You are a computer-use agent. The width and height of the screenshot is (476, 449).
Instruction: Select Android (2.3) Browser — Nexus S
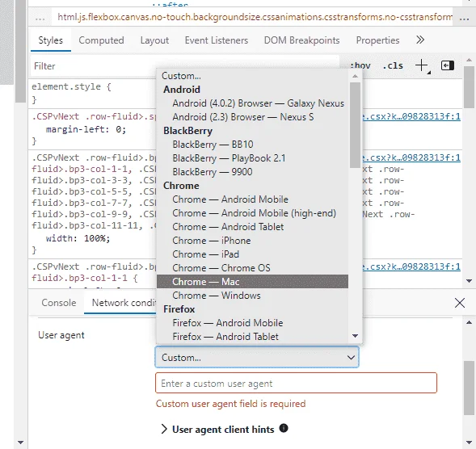pos(252,117)
